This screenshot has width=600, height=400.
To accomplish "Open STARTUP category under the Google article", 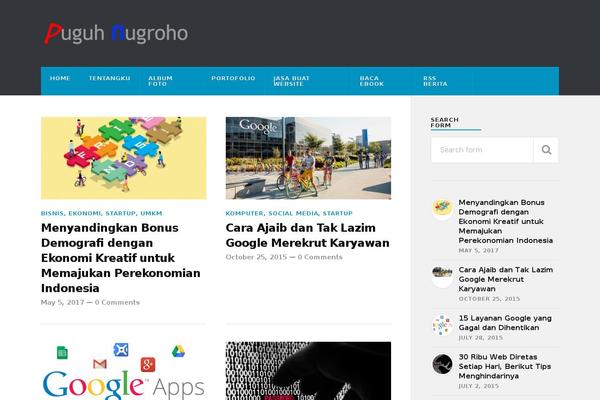I will tap(338, 213).
